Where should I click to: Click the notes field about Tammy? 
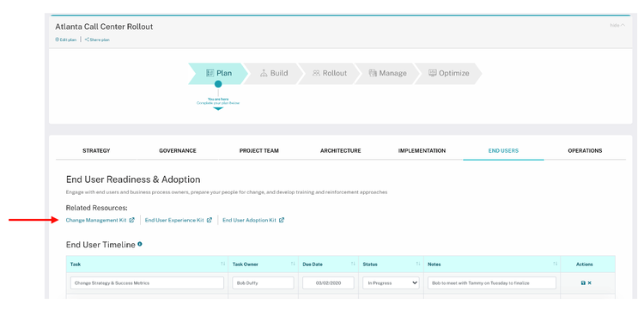coord(492,283)
